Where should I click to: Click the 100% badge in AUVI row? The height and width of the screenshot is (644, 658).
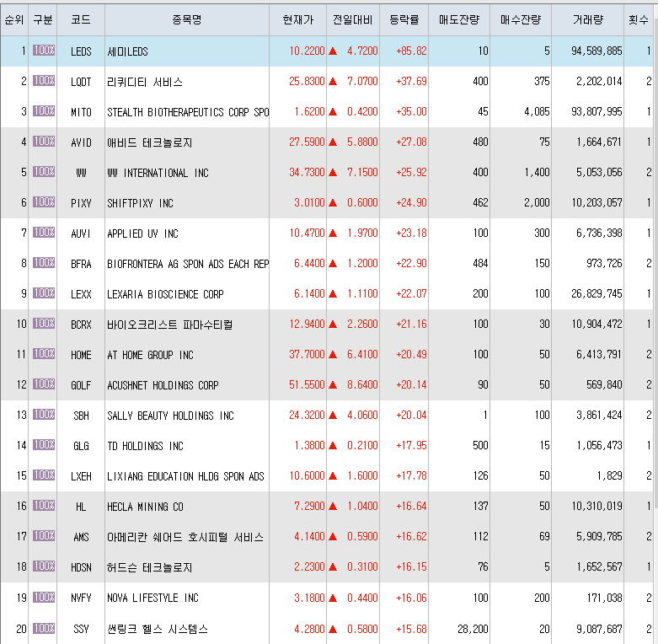click(x=44, y=232)
